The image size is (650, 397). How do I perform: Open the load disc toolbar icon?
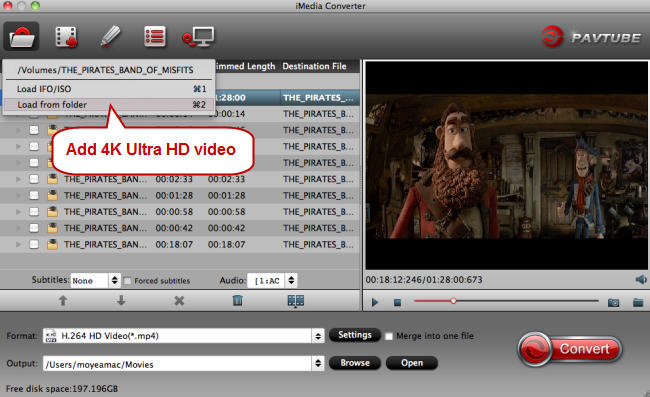[21, 36]
